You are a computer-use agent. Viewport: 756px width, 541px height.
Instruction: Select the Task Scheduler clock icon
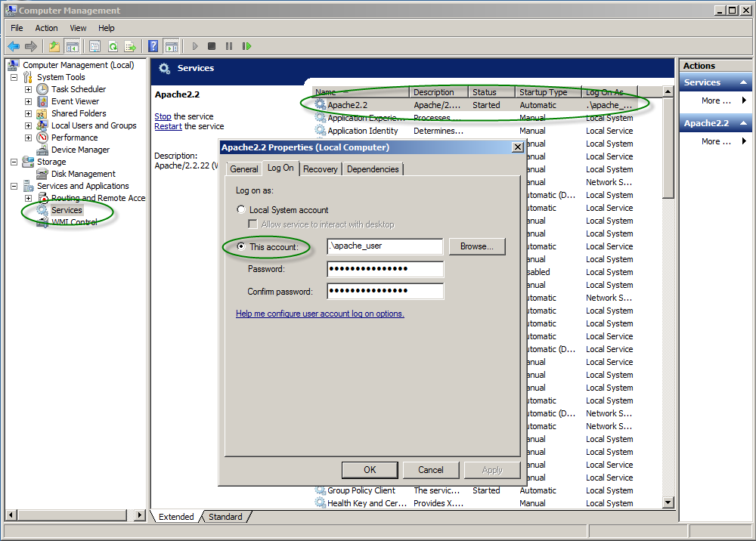click(42, 89)
